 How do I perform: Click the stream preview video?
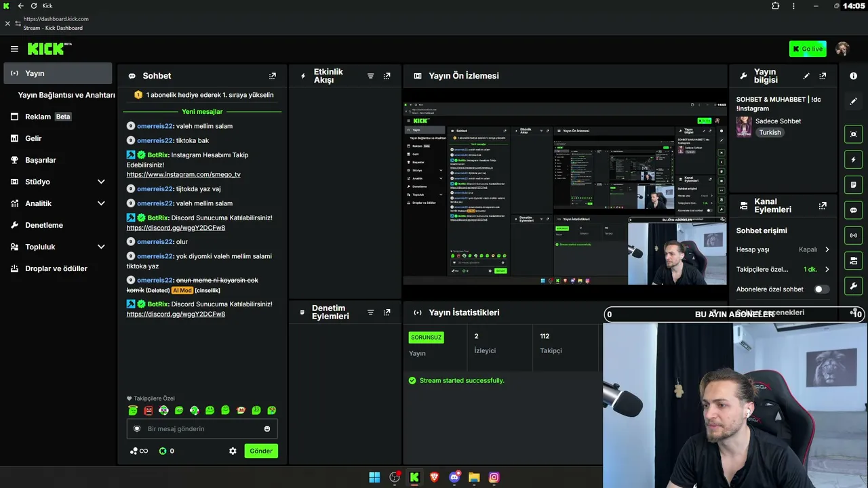[565, 192]
